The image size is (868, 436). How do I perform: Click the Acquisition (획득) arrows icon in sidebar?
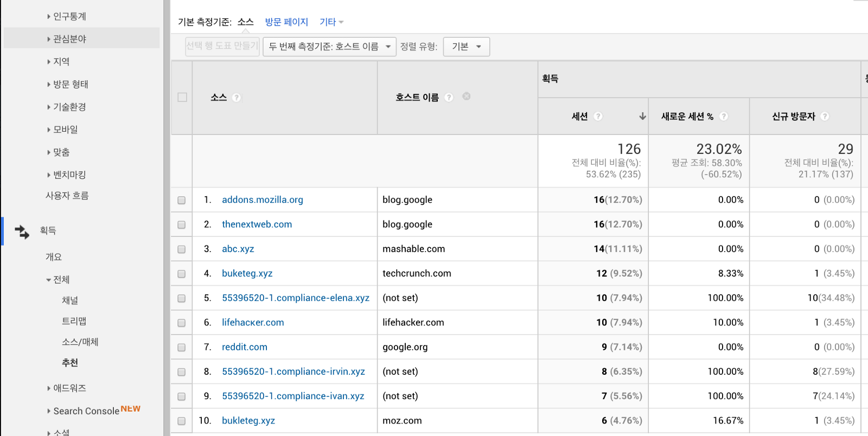point(22,232)
